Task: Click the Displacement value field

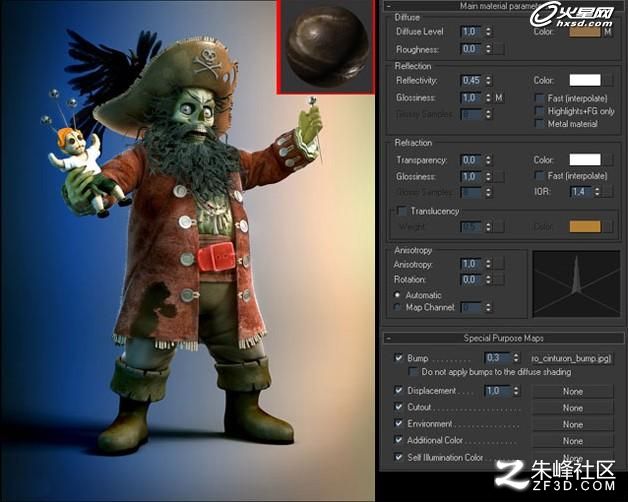Action: 497,391
